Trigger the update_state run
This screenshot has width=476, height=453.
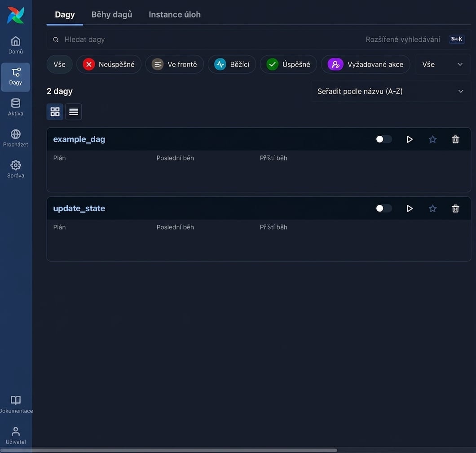click(410, 209)
